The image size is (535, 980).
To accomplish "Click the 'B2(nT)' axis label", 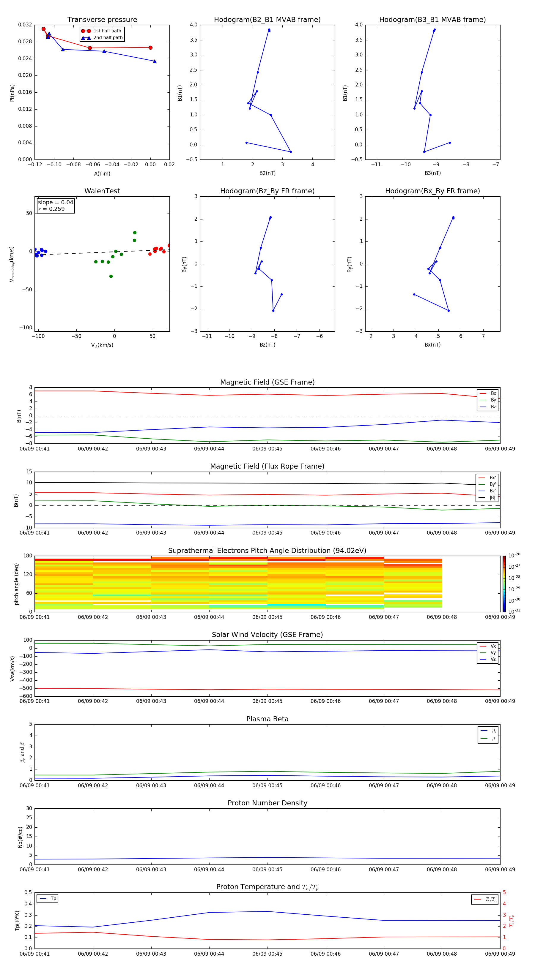I will point(267,173).
